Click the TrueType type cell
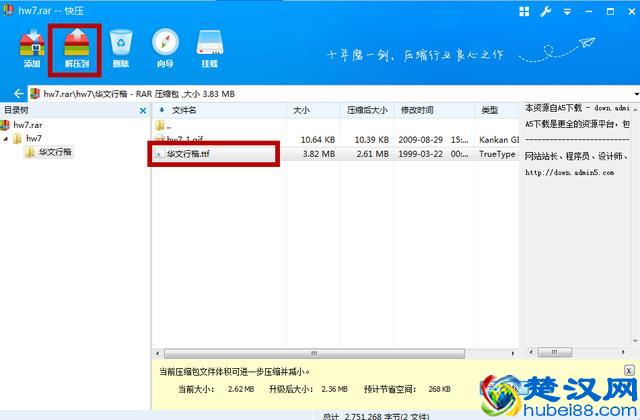 point(498,154)
